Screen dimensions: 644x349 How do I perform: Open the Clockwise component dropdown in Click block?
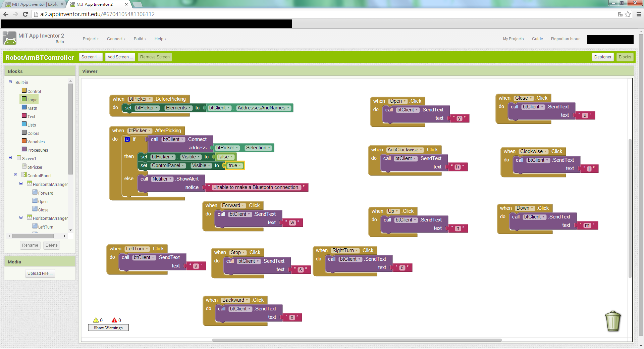[546, 152]
